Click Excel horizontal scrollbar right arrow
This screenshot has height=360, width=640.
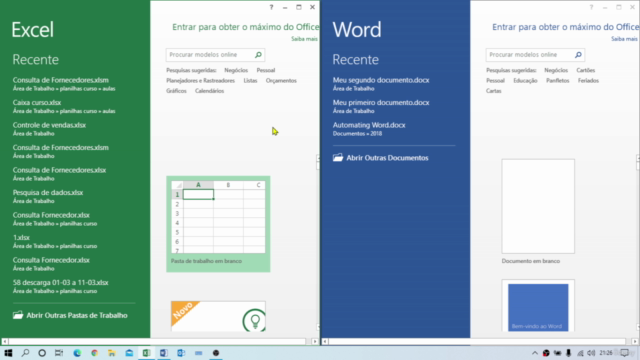coord(315,341)
